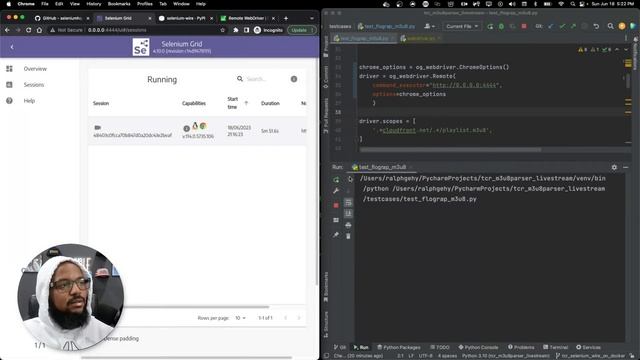
Task: Open the Rows per page dropdown
Action: [240, 318]
